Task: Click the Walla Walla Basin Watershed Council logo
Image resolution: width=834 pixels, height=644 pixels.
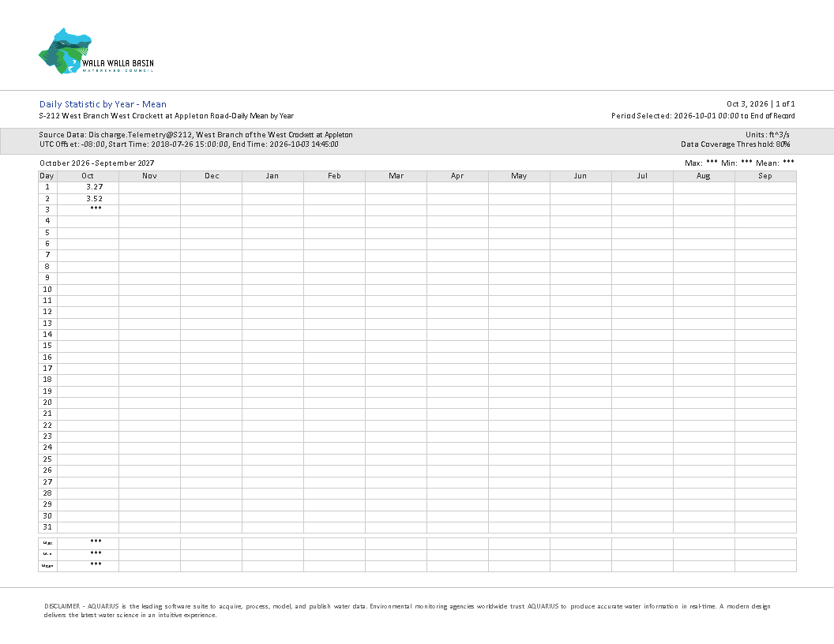Action: click(96, 51)
